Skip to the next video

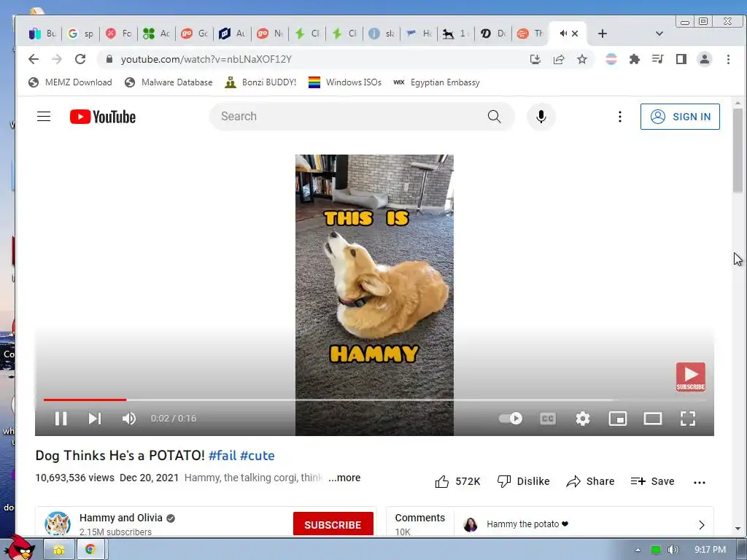[94, 418]
